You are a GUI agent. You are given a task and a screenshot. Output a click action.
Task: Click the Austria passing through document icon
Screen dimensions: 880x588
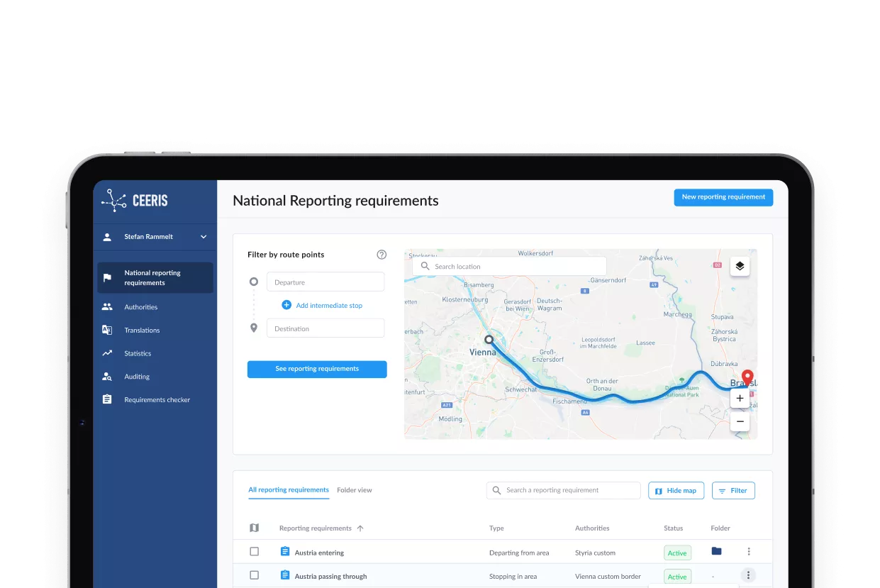click(x=285, y=575)
